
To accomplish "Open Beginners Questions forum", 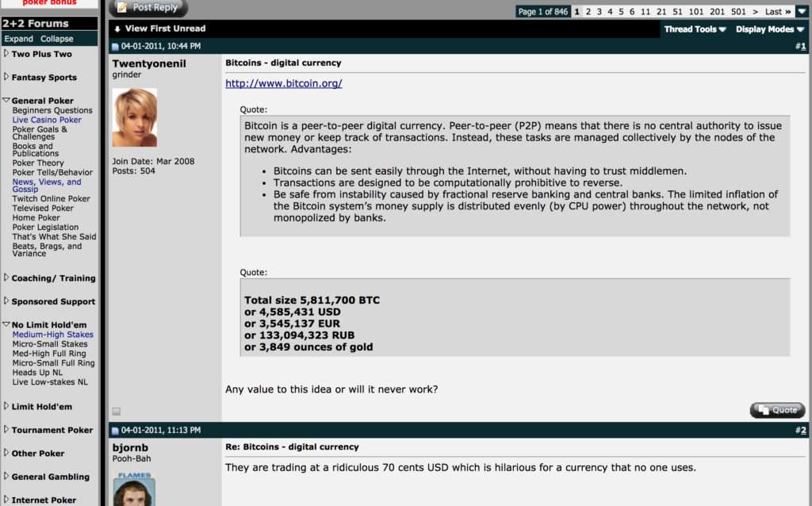I will 52,110.
